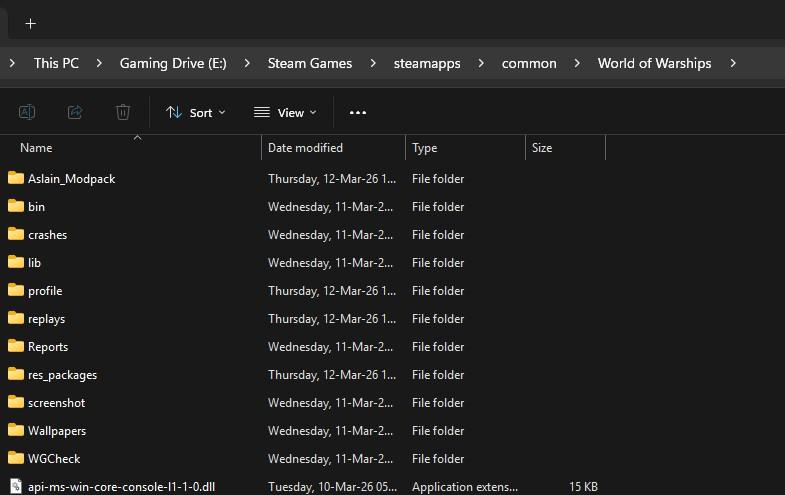Select the Reports folder icon

tap(16, 346)
